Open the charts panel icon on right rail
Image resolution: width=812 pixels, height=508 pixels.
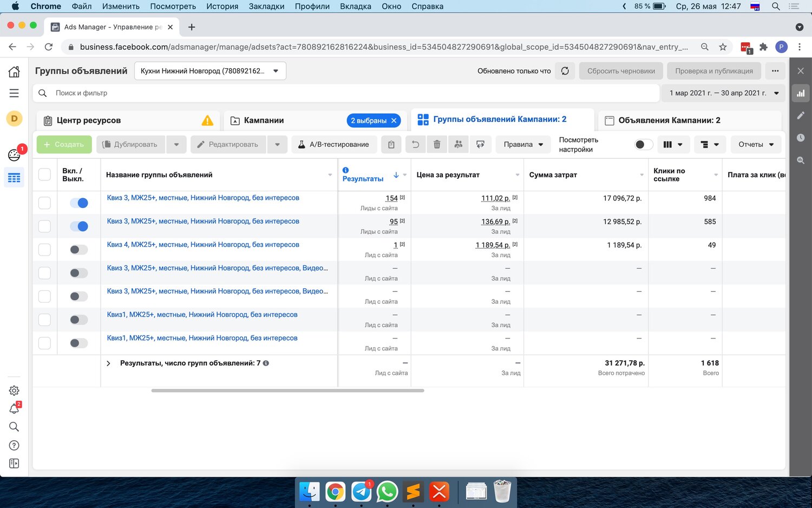pyautogui.click(x=801, y=93)
